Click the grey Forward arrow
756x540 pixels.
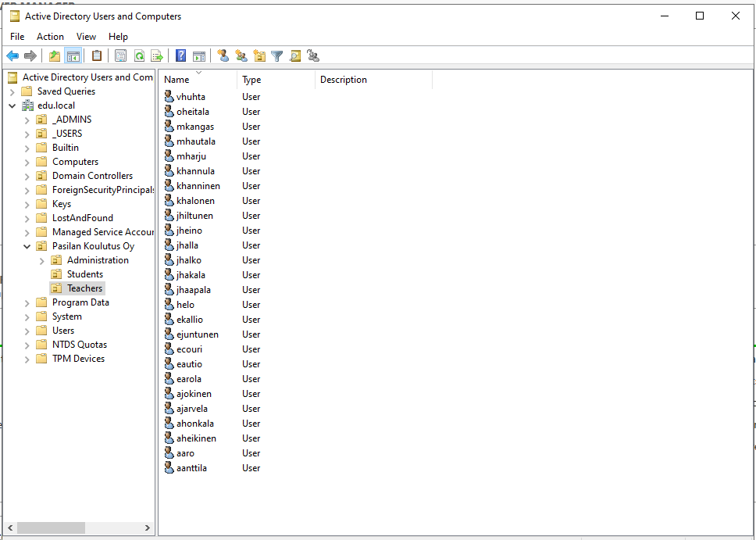click(30, 56)
